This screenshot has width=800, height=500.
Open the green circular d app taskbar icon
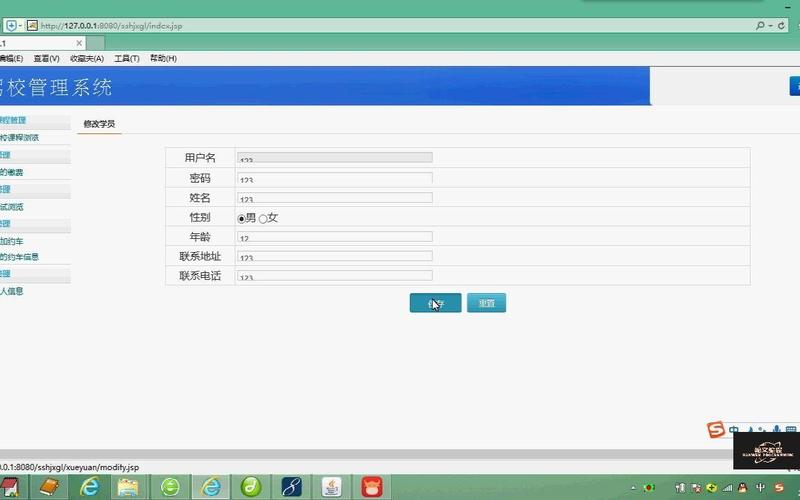[251, 487]
